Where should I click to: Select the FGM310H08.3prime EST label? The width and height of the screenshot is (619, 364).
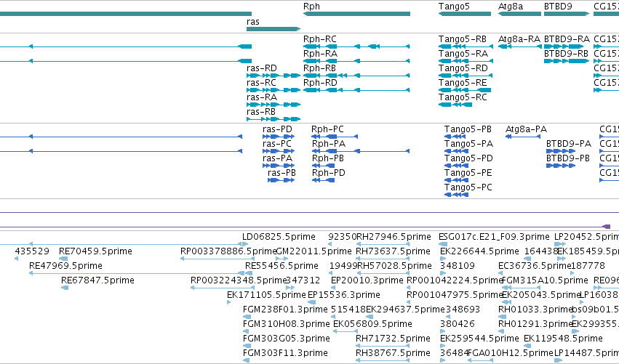coord(286,324)
